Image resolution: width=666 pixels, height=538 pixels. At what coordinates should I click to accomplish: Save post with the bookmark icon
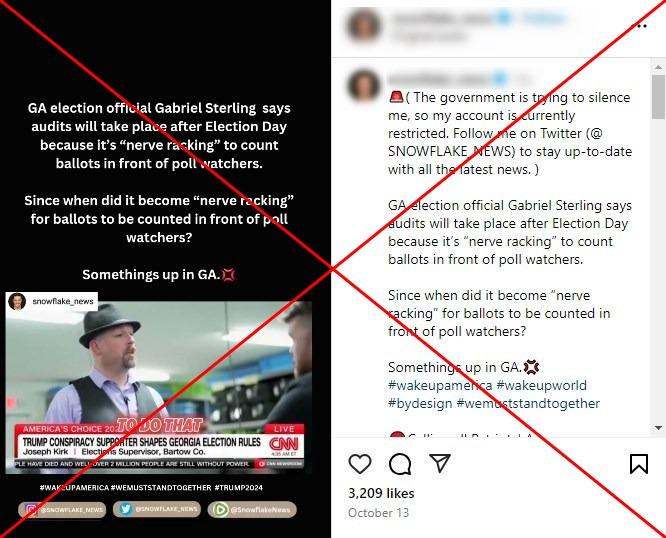(x=639, y=463)
